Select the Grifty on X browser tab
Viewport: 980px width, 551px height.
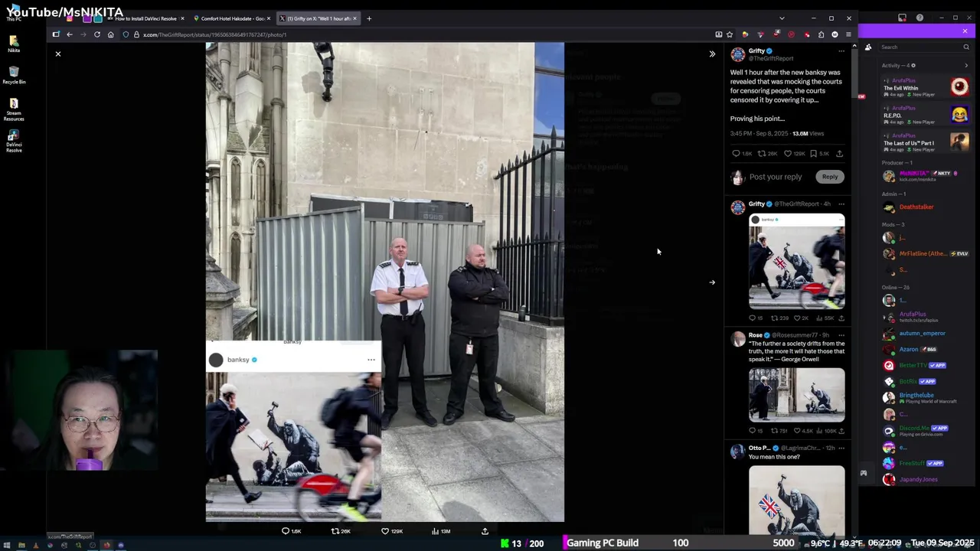click(317, 18)
